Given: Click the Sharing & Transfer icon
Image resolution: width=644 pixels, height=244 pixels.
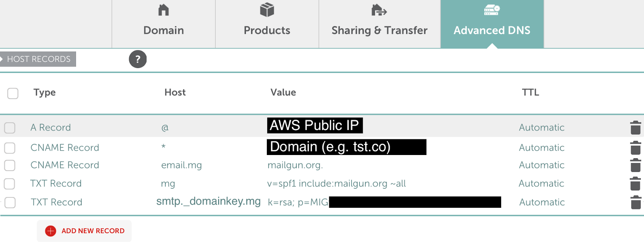Looking at the screenshot, I should point(379,10).
